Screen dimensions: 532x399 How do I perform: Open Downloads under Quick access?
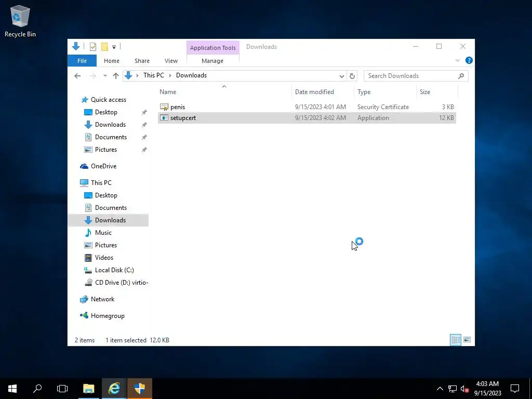coord(110,125)
